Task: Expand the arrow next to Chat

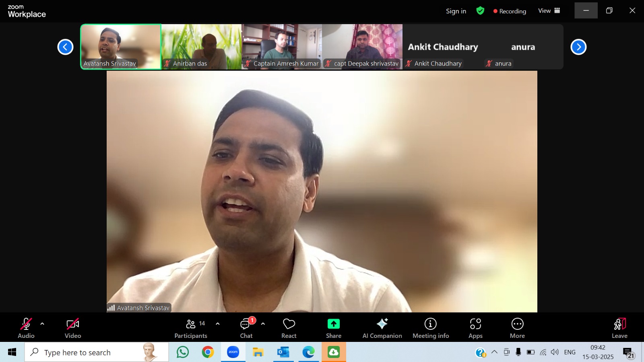Action: [263, 324]
